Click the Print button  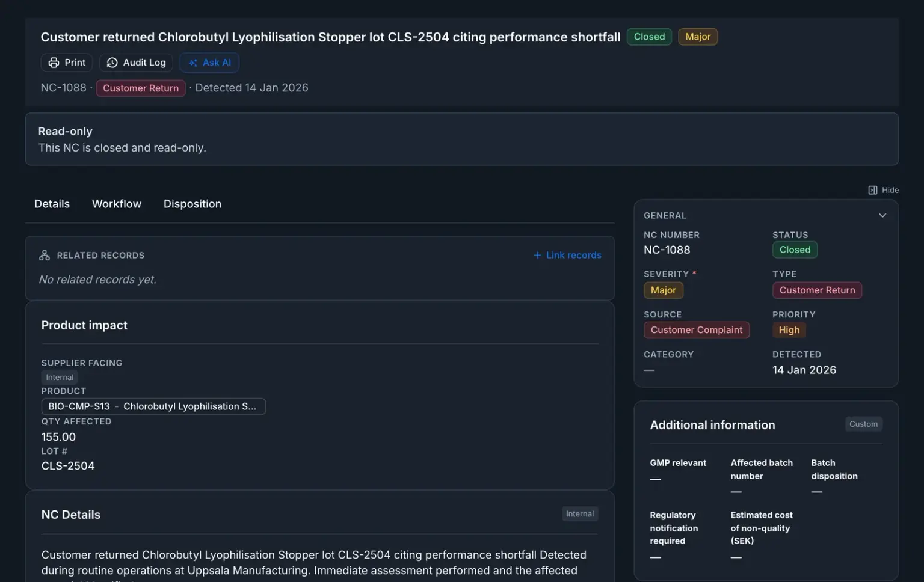point(67,63)
